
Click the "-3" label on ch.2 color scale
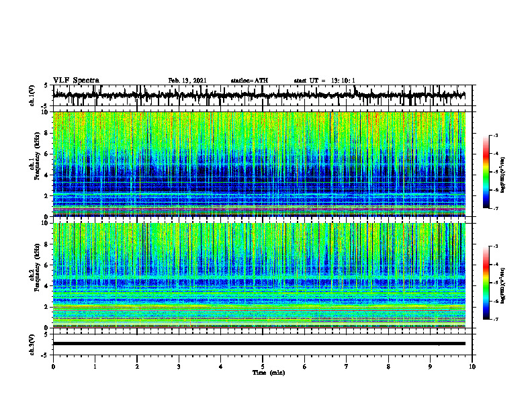click(496, 246)
